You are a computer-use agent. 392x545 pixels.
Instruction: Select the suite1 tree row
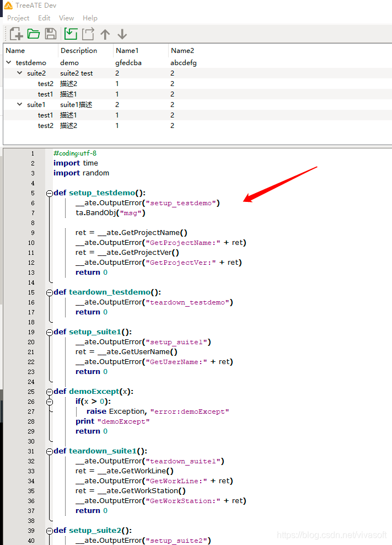pyautogui.click(x=198, y=105)
